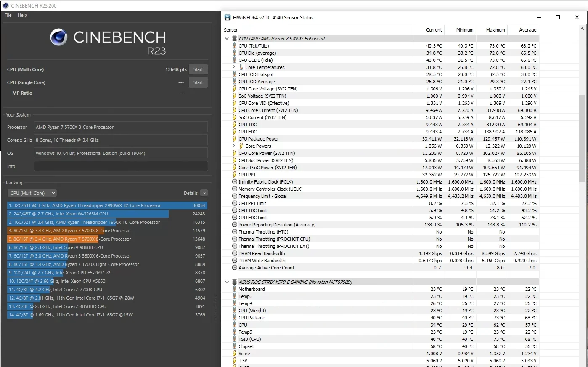Click lightning icon beside CPU Core Voltage (SVI2 TFN)
This screenshot has width=588, height=367.
235,89
